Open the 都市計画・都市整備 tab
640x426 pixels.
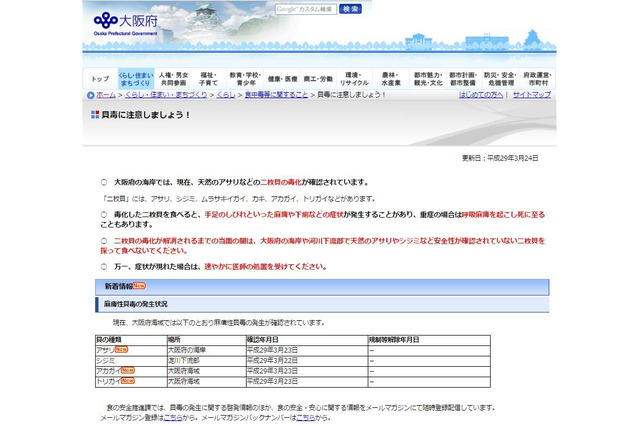pyautogui.click(x=463, y=79)
